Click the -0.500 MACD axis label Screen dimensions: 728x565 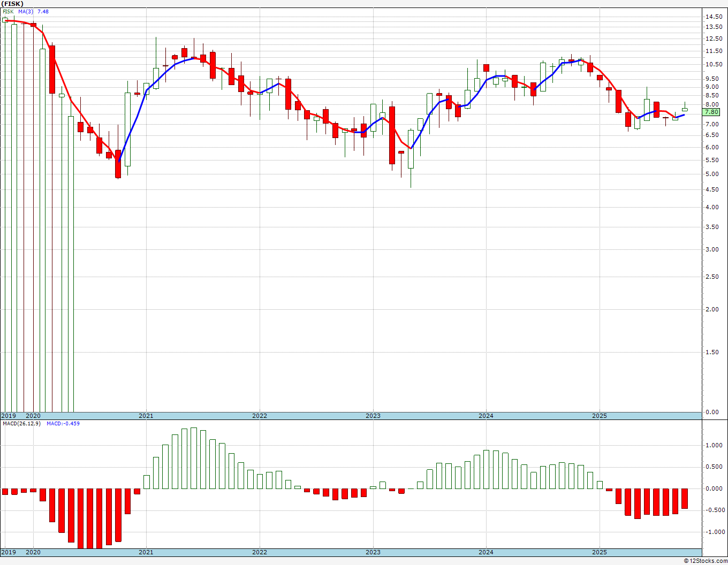tap(715, 510)
